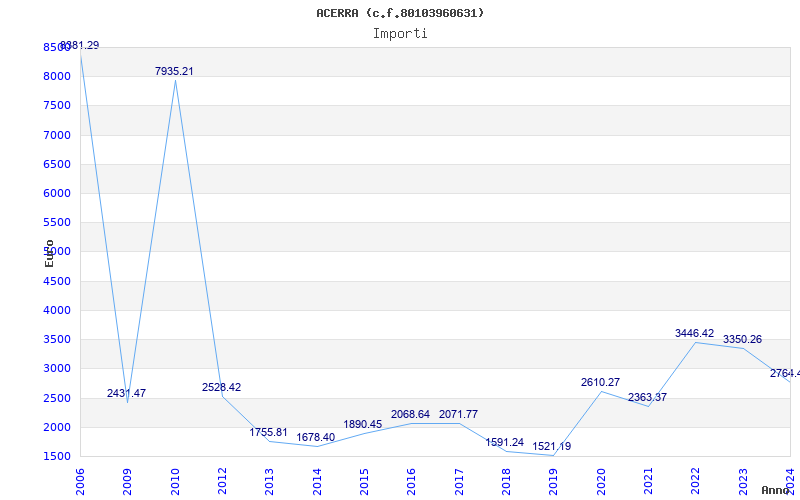Click the 2020 x-axis year label
This screenshot has height=500, width=800.
pyautogui.click(x=601, y=482)
